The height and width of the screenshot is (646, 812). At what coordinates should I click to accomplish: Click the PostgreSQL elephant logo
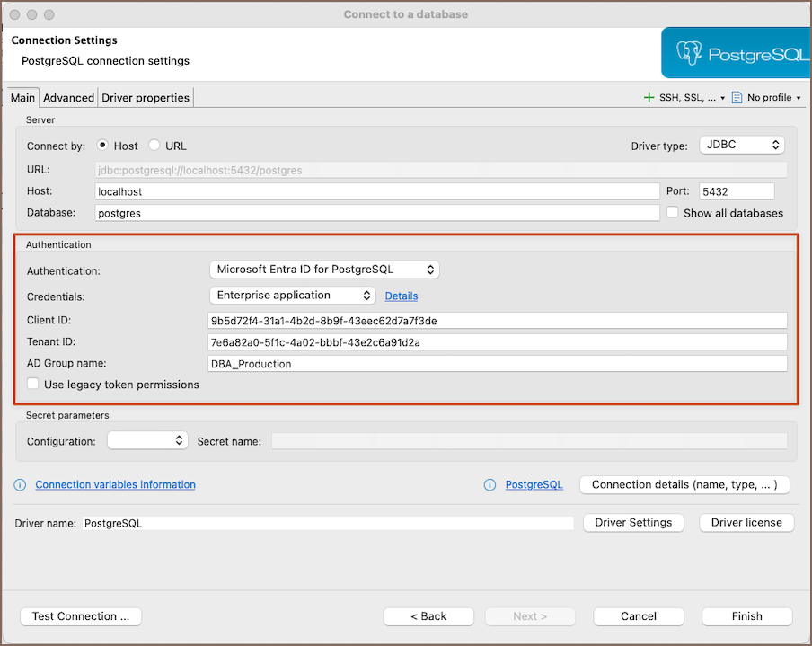(x=690, y=53)
